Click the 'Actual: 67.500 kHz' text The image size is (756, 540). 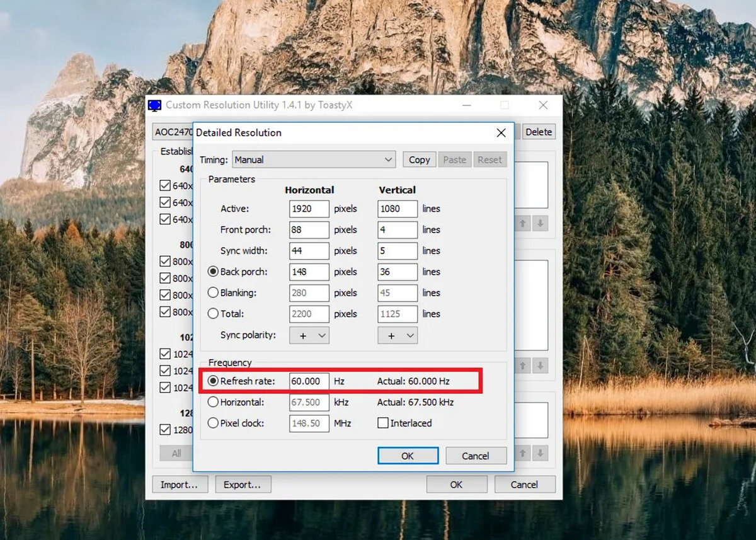[x=415, y=402]
